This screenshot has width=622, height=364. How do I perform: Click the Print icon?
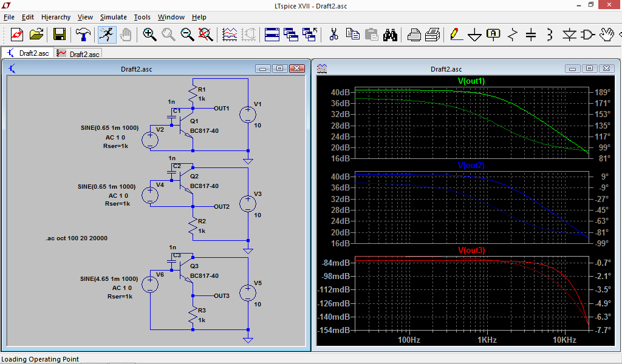tap(432, 35)
